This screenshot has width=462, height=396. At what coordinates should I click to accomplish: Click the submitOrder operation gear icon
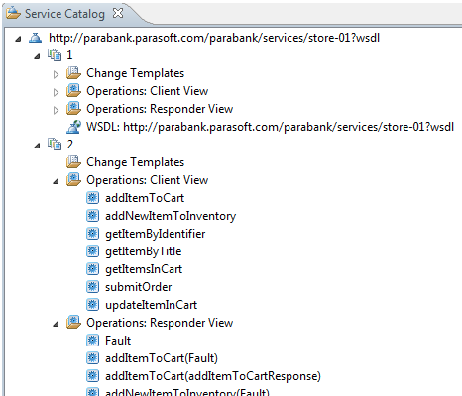click(x=92, y=287)
